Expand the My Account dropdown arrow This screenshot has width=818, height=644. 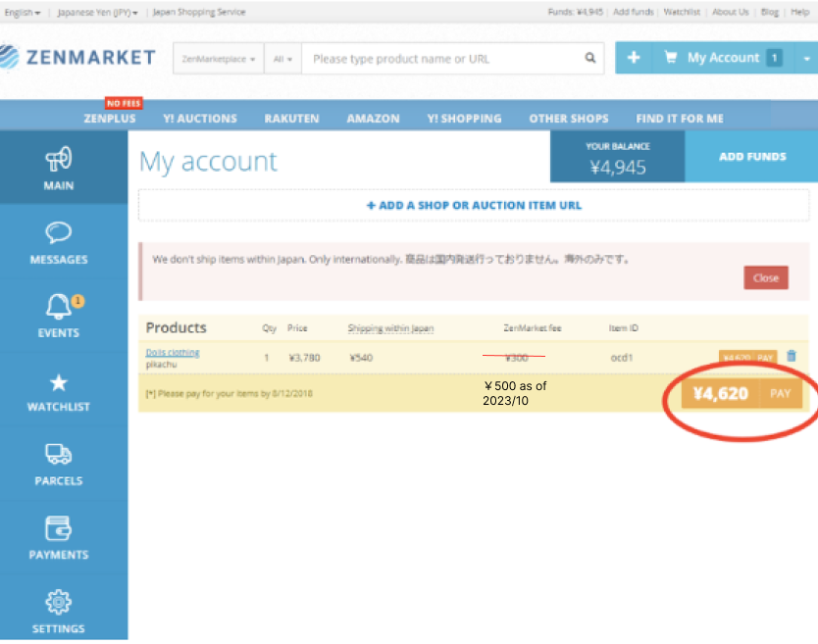[x=806, y=58]
